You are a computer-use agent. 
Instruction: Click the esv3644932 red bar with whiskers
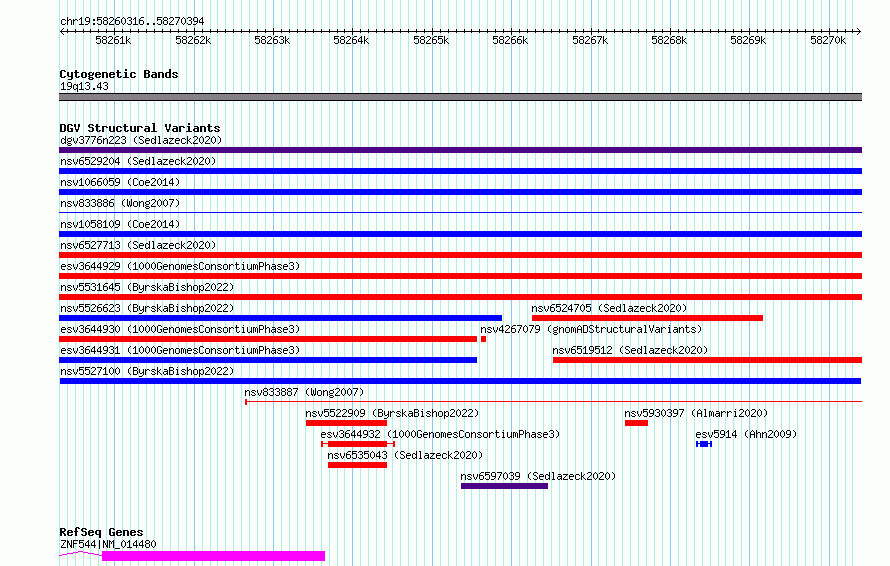pos(358,444)
